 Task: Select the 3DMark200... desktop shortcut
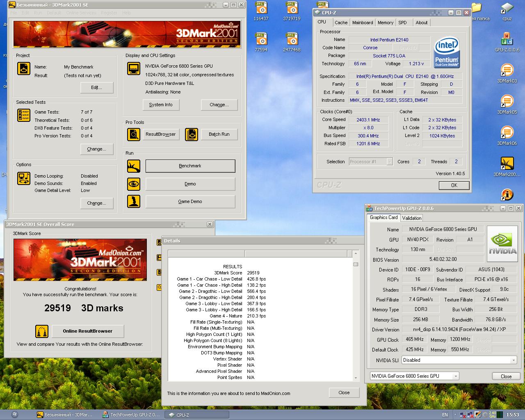point(507,167)
